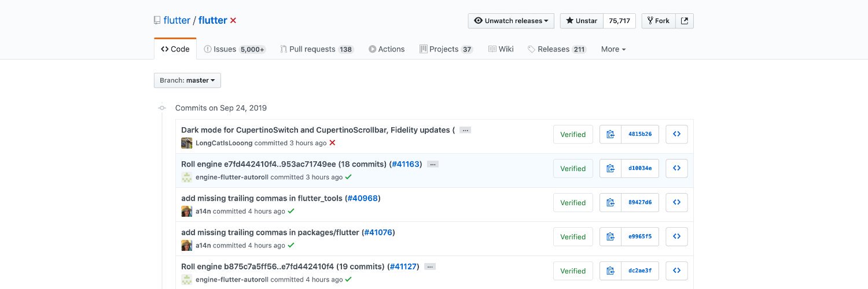This screenshot has height=289, width=868.
Task: Expand commit message for Roll engine #41127
Action: (x=429, y=266)
